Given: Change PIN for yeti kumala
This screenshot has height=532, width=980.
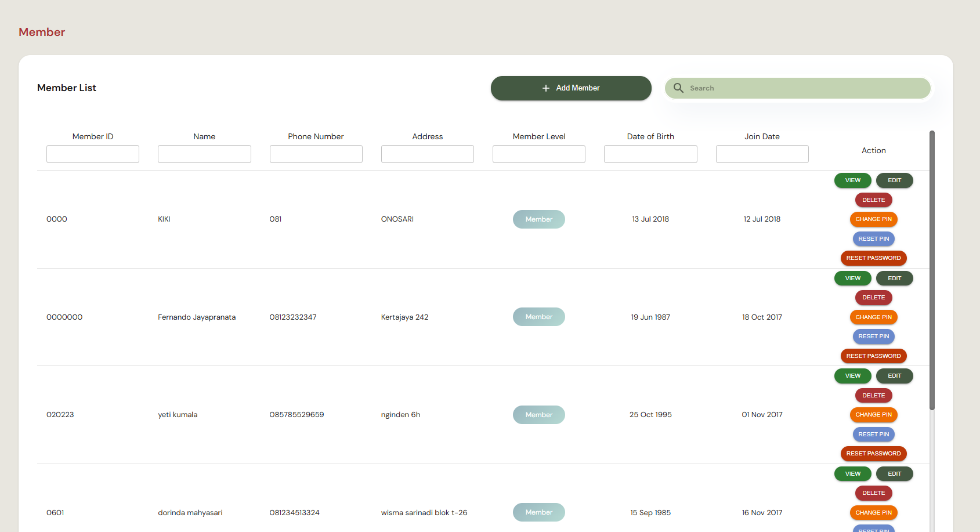Looking at the screenshot, I should (874, 415).
